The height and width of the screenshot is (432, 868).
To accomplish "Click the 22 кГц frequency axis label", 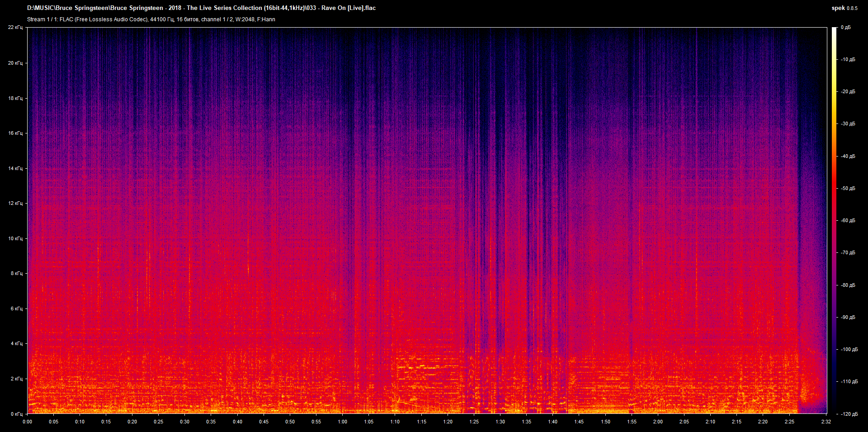I will pyautogui.click(x=15, y=28).
